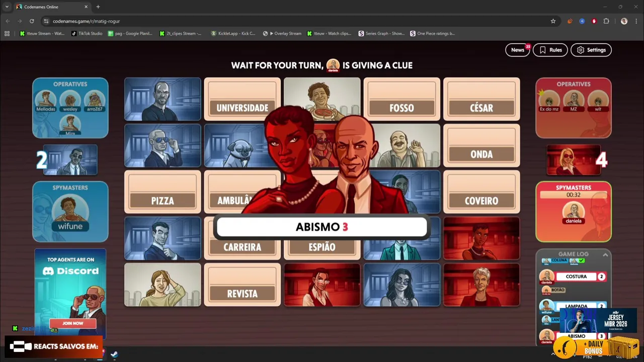Open the One Piece ratings bookmark
This screenshot has width=644, height=362.
432,34
